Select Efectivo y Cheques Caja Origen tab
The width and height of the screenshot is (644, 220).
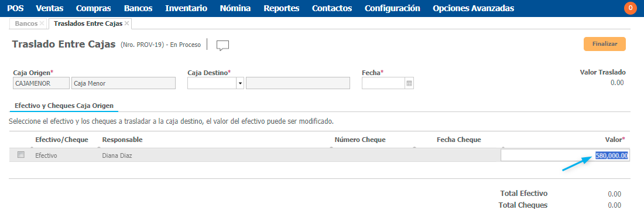point(64,106)
